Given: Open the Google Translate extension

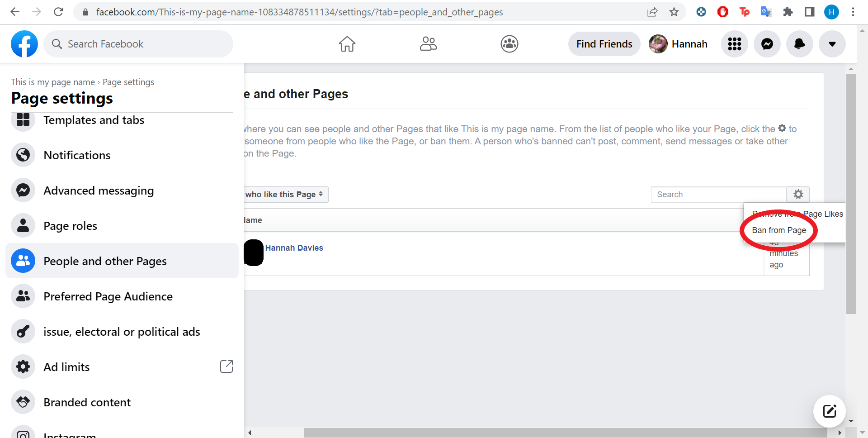Looking at the screenshot, I should [766, 12].
